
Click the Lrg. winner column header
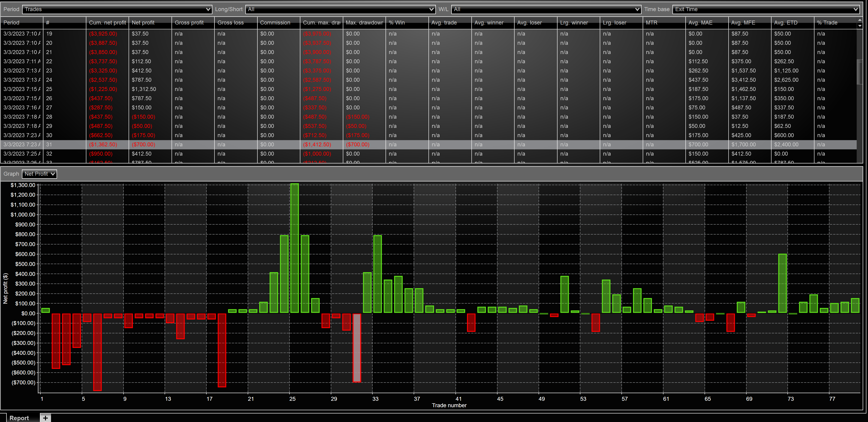pos(578,23)
